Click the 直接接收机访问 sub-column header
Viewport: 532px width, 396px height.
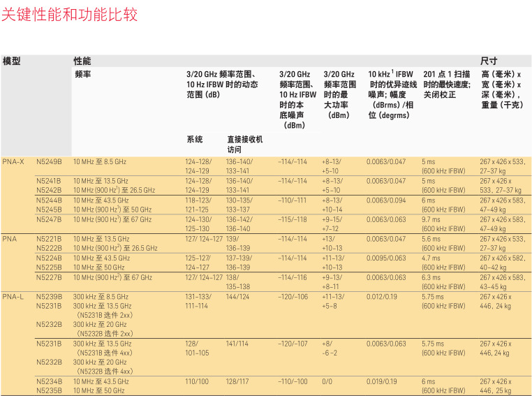click(244, 144)
